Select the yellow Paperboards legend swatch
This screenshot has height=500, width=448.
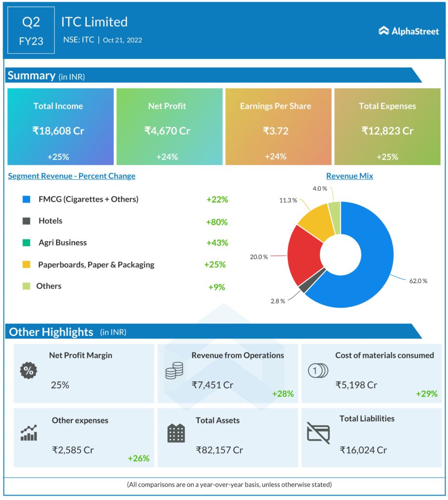(27, 265)
